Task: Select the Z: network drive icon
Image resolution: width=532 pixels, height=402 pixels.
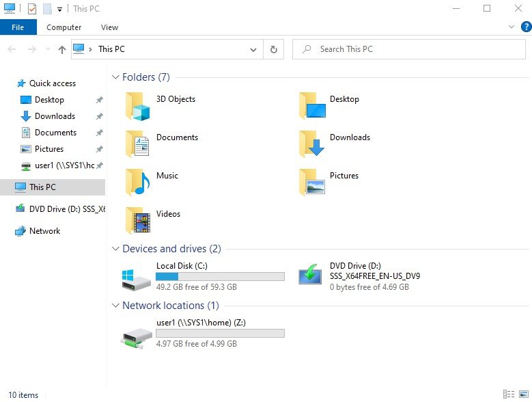Action: 136,338
